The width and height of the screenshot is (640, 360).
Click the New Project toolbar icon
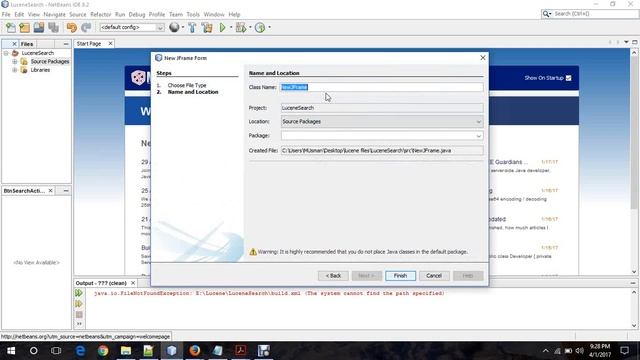tap(24, 27)
